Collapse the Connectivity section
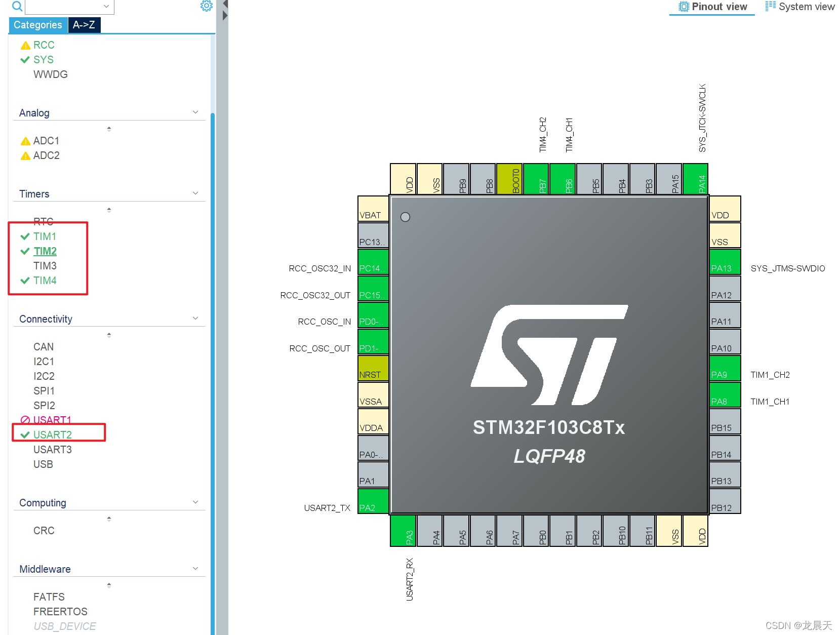Screen dimensions: 840x635 195,318
